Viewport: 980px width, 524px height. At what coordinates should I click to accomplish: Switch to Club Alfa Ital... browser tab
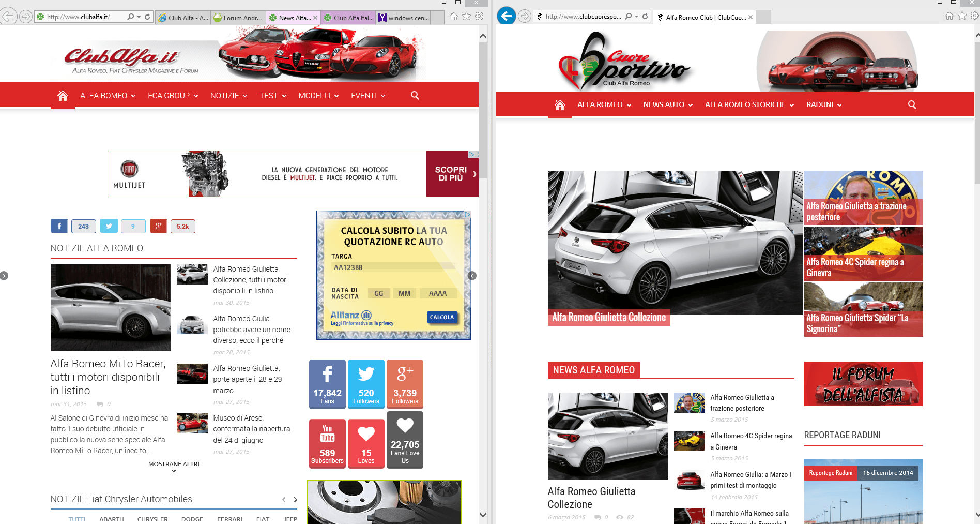(349, 18)
